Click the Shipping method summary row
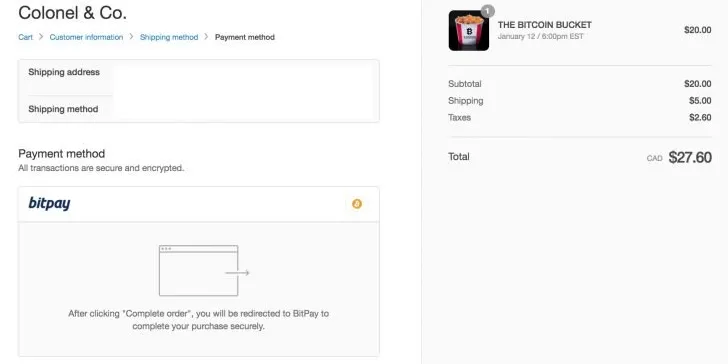This screenshot has height=364, width=728. [x=199, y=109]
